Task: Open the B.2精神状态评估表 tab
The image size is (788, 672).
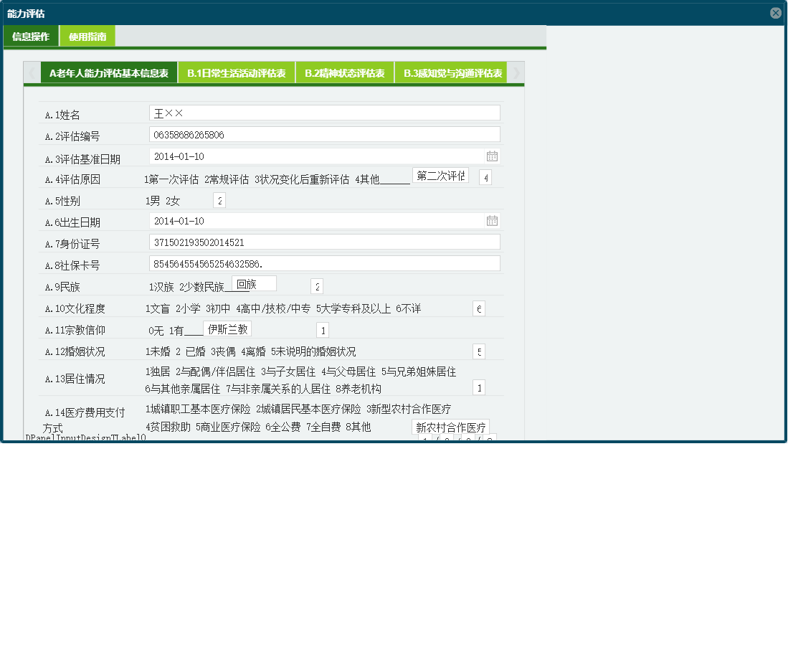Action: point(345,72)
